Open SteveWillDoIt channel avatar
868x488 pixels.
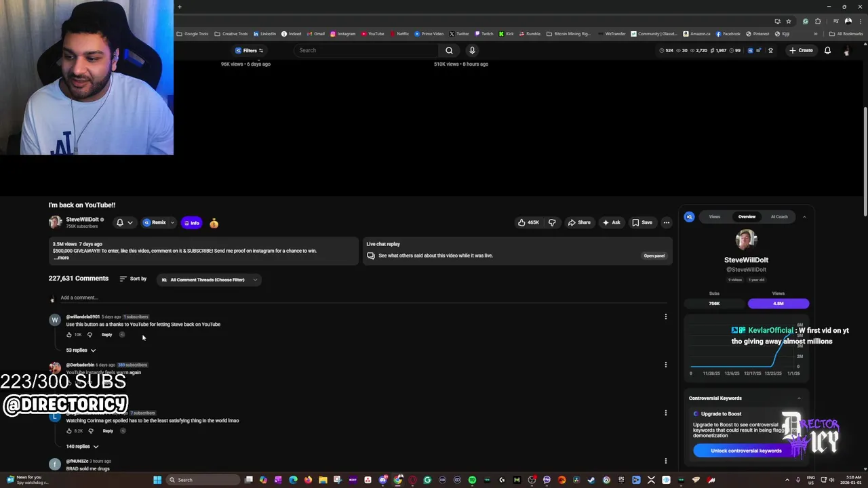click(55, 222)
